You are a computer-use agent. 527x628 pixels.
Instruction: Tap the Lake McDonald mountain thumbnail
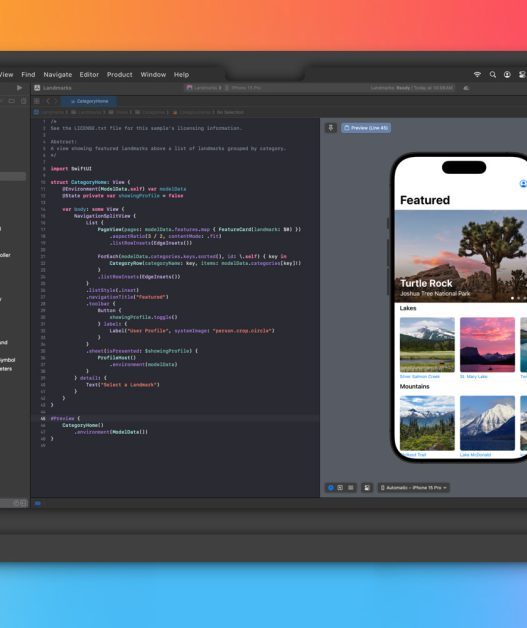pos(487,423)
